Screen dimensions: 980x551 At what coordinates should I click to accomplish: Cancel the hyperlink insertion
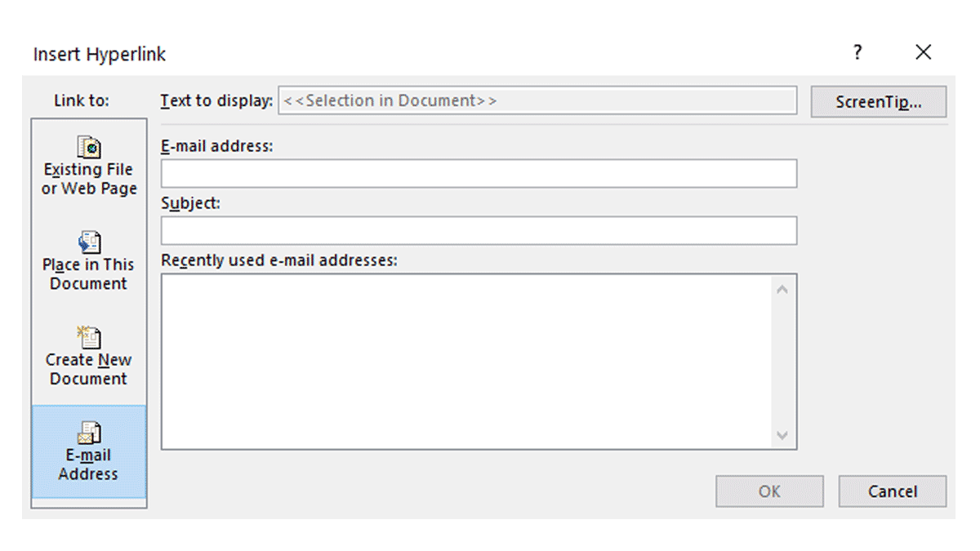click(893, 491)
